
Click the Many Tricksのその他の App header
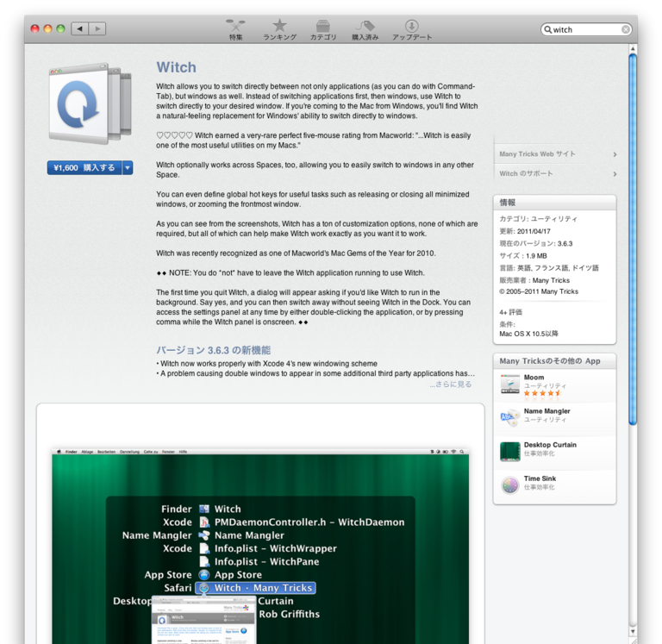click(x=554, y=361)
